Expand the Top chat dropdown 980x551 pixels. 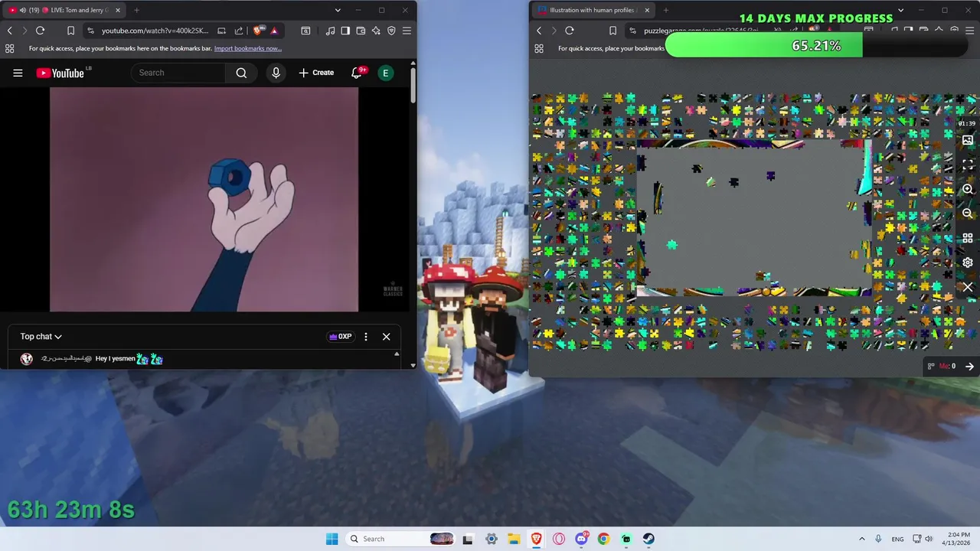(x=41, y=337)
